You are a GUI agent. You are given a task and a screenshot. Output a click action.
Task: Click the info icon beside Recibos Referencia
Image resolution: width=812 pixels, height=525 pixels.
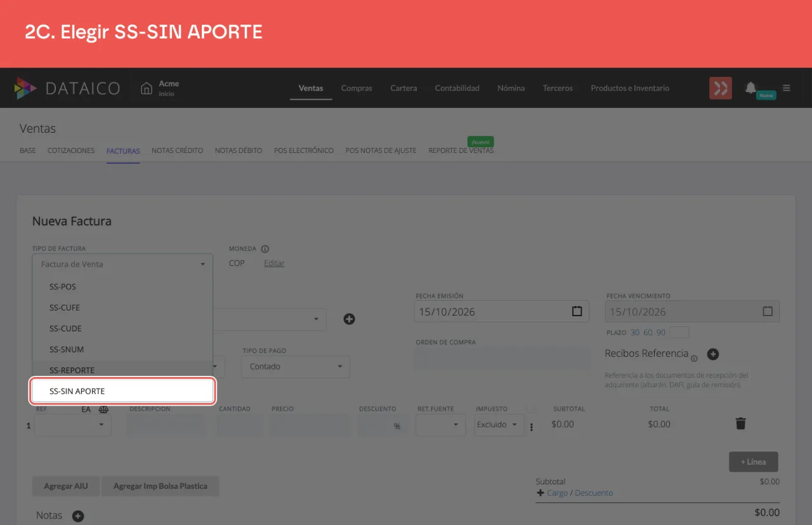694,358
